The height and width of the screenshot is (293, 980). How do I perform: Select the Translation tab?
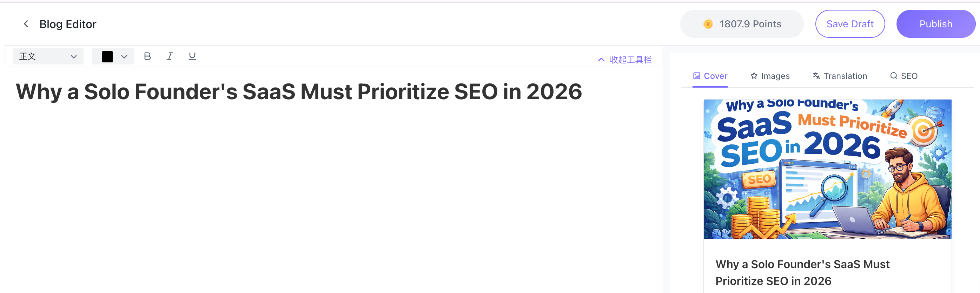pyautogui.click(x=840, y=76)
